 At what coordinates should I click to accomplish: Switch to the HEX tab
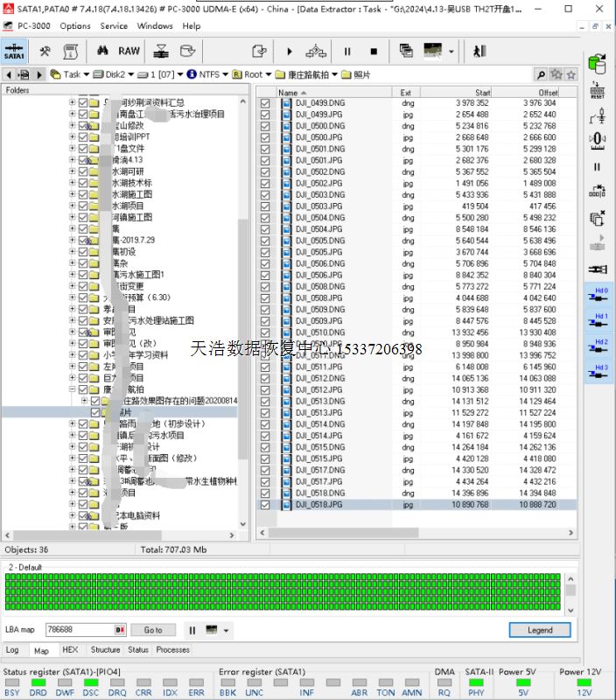tap(70, 650)
